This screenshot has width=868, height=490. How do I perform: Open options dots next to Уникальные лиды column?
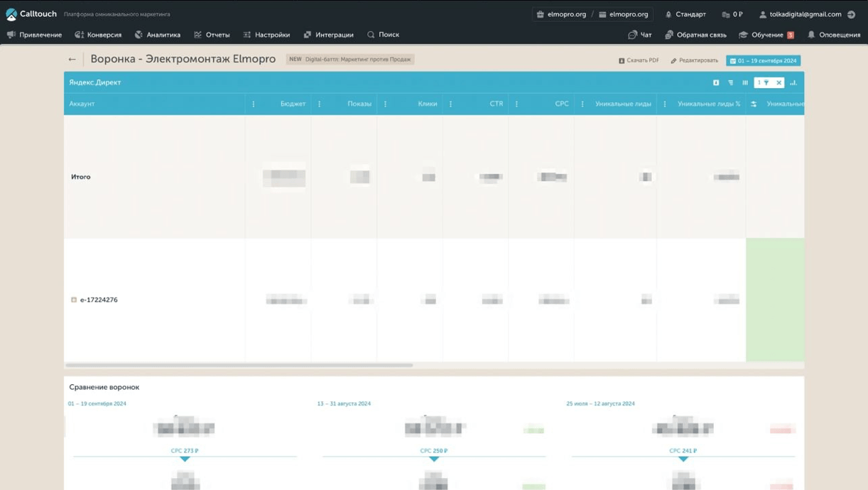(x=665, y=104)
